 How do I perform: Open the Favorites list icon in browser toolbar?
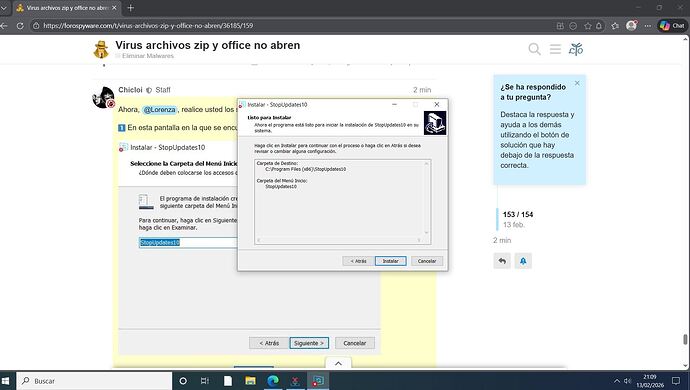[615, 26]
